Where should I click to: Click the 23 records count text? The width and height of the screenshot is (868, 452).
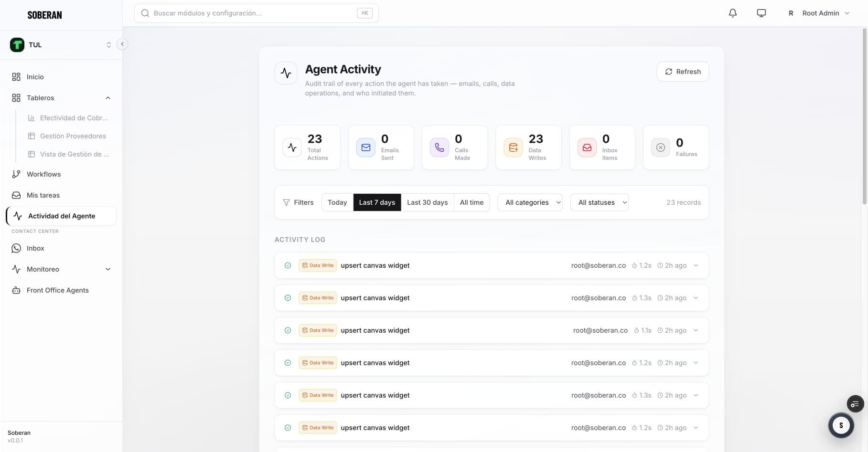[684, 202]
